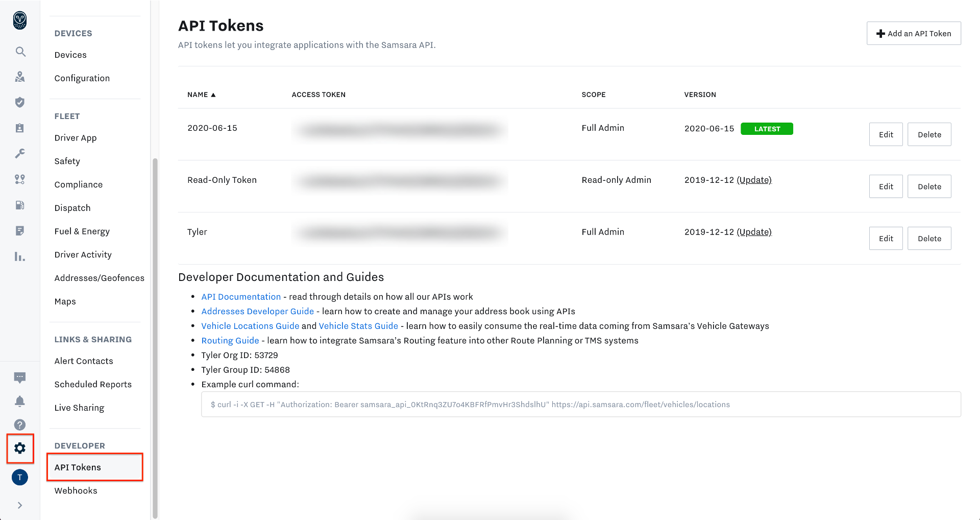Screen dimensions: 980x520
Task: Click Update link for Tyler token version
Action: (754, 232)
